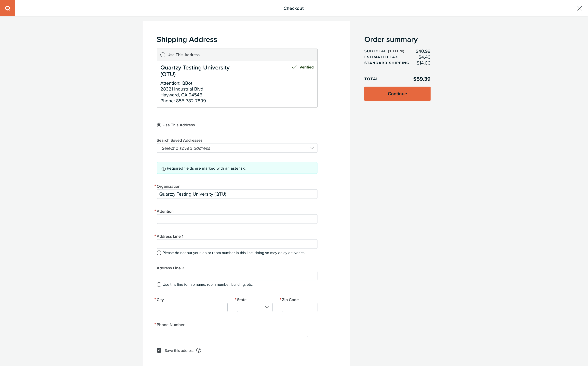588x366 pixels.
Task: Click the info icon about required fields
Action: pos(163,168)
